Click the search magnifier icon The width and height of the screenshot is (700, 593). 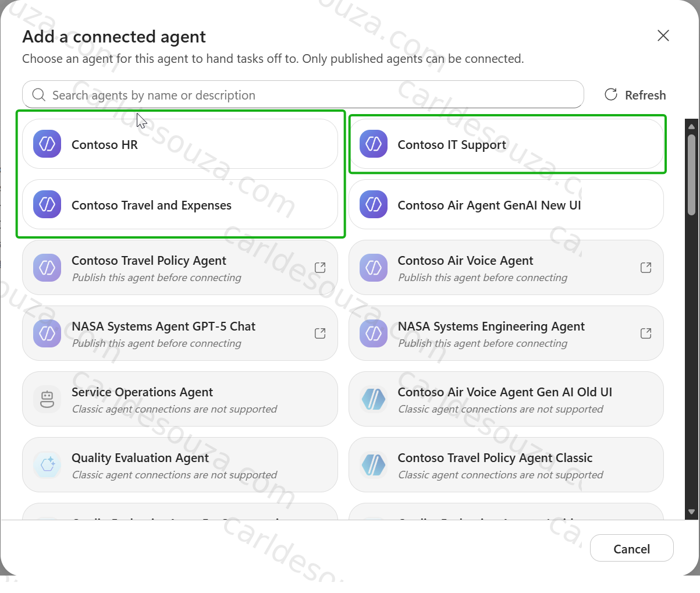click(x=39, y=95)
